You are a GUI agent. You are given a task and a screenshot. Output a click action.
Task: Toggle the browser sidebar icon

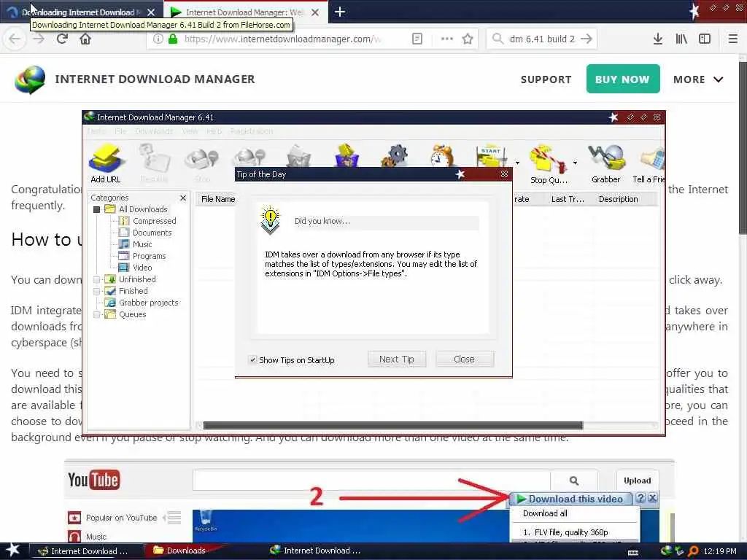[x=705, y=39]
